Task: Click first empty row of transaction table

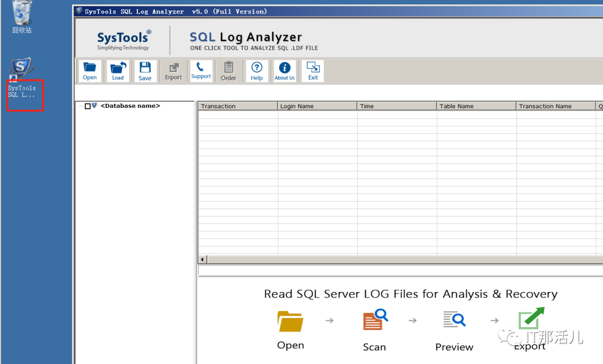Action: coord(400,114)
